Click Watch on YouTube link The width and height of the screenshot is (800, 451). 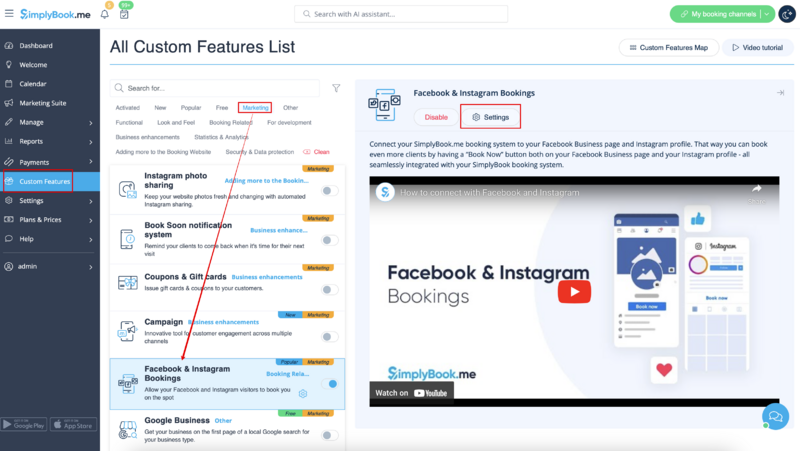click(x=411, y=393)
